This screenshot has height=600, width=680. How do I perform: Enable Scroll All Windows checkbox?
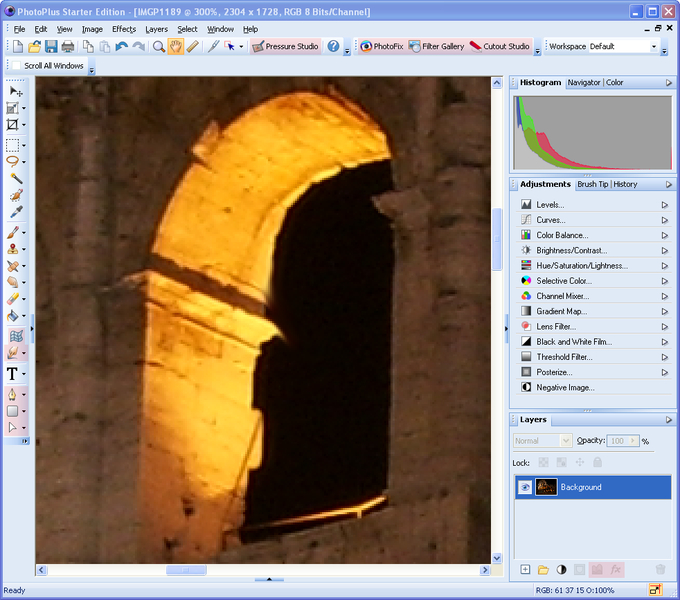16,66
